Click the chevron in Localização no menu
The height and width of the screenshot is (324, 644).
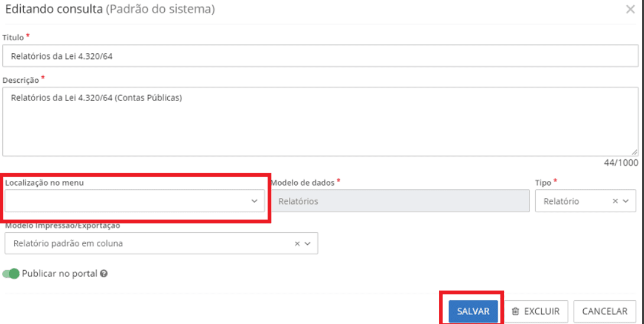[255, 201]
